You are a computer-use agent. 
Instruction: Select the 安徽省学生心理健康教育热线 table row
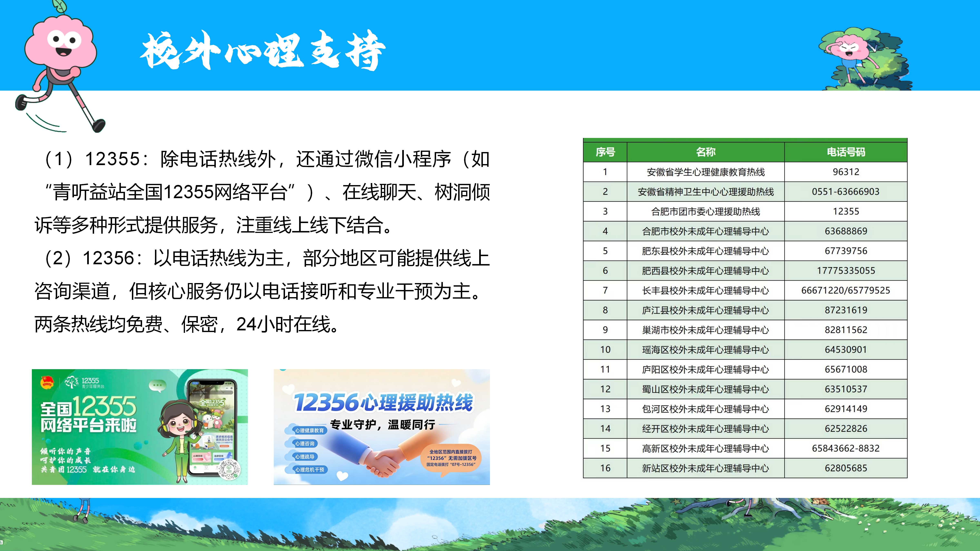[x=705, y=172]
